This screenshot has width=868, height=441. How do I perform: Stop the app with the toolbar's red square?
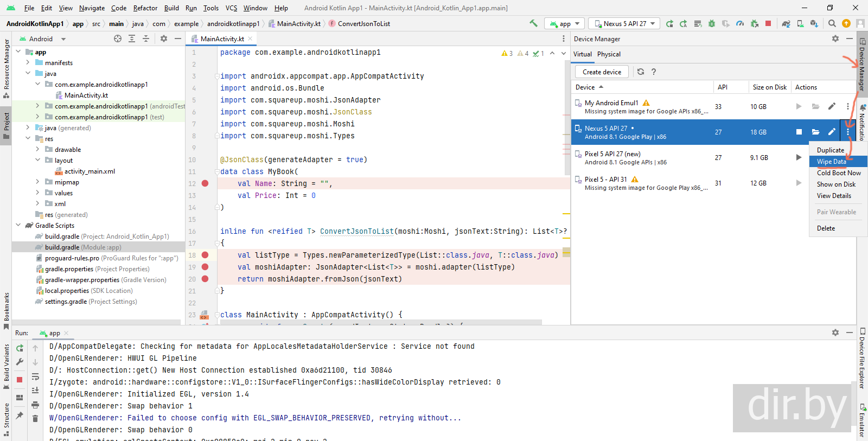[768, 23]
